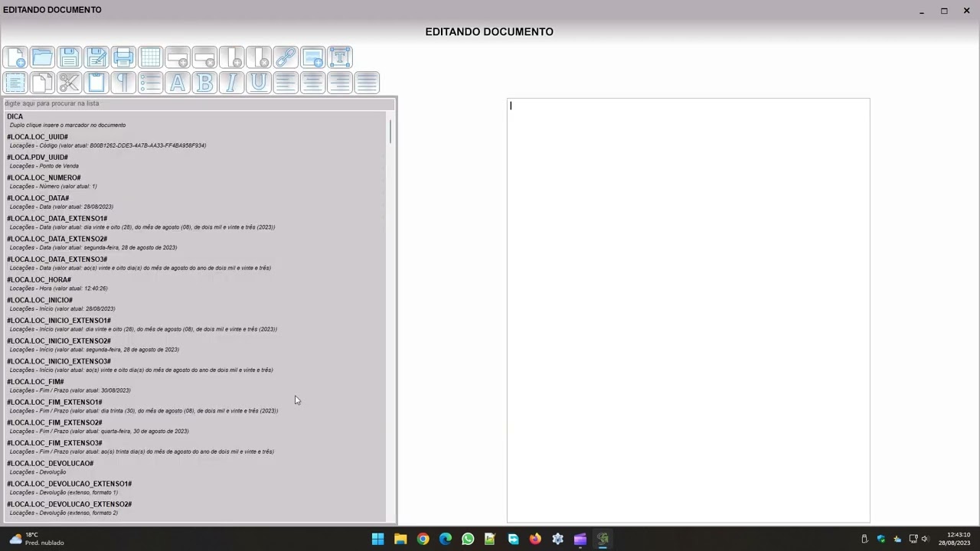This screenshot has height=551, width=980.
Task: Select the #LOCA.LOC_NUMERO# marker
Action: point(195,181)
